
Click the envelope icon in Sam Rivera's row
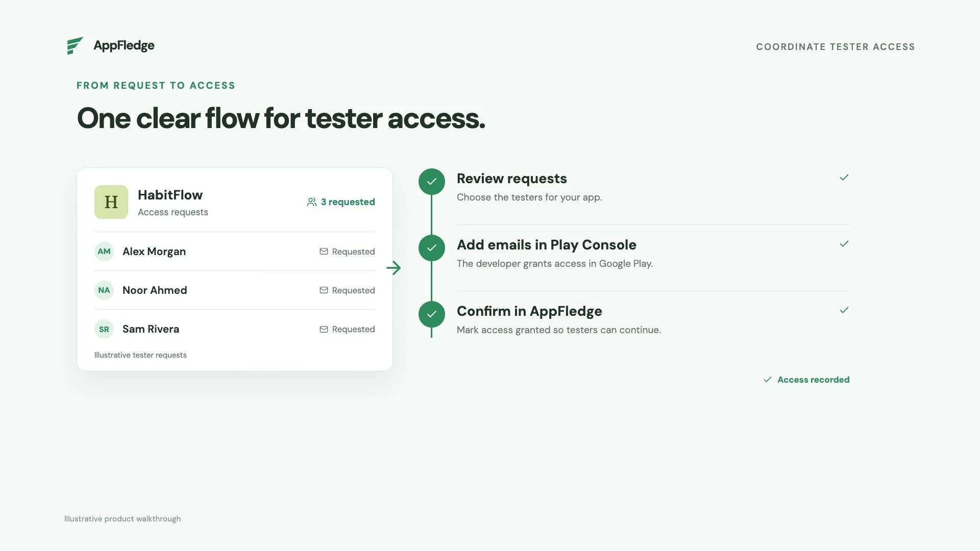pyautogui.click(x=324, y=329)
